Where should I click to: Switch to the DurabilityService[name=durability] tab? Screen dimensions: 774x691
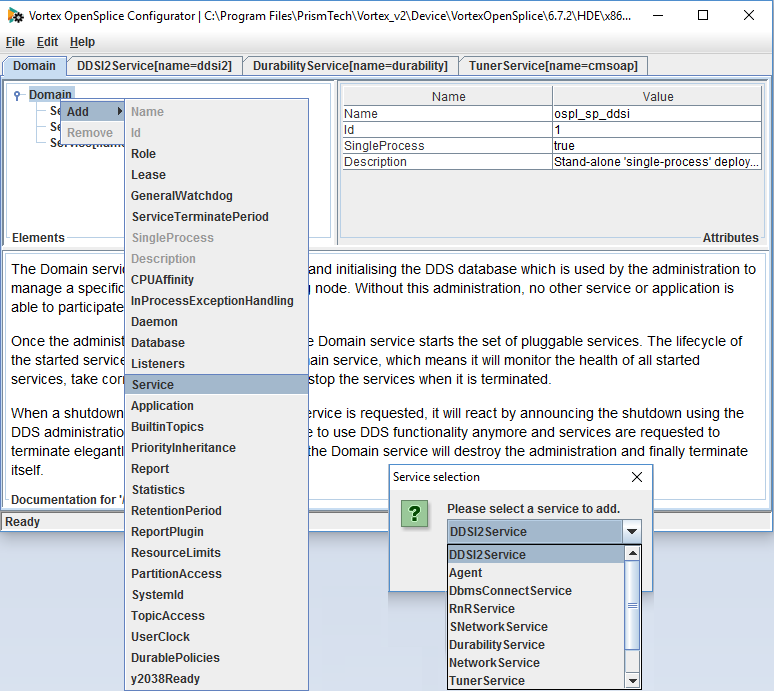tap(350, 66)
